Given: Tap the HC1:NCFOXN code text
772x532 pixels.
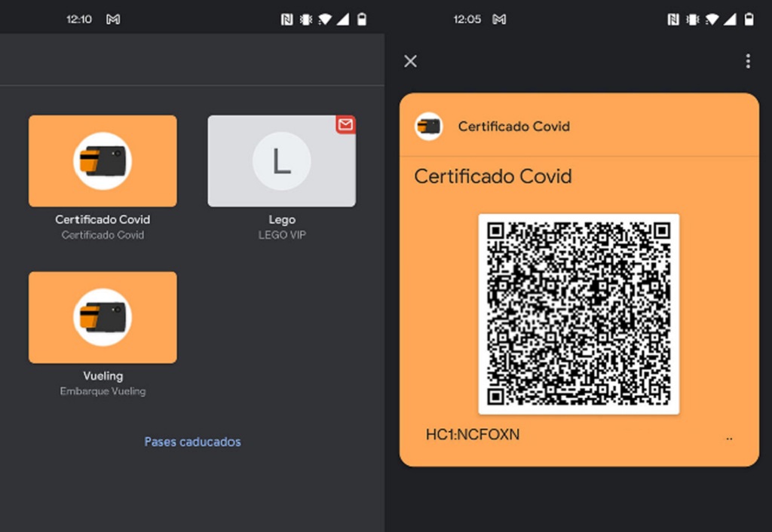Looking at the screenshot, I should 473,435.
